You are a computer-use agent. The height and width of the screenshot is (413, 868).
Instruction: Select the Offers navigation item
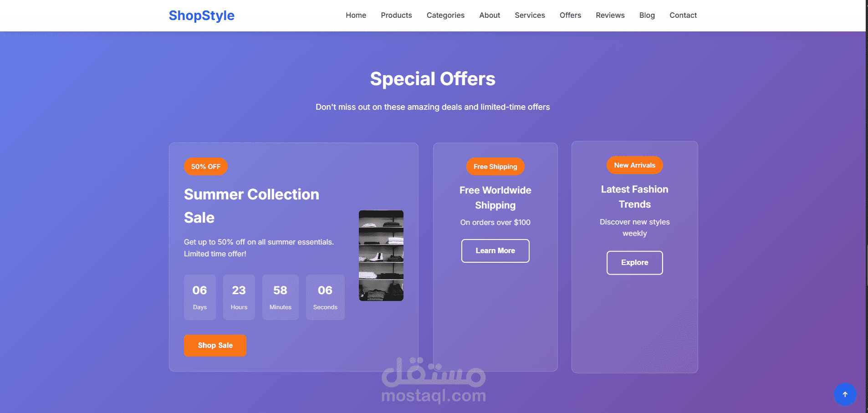pos(570,15)
